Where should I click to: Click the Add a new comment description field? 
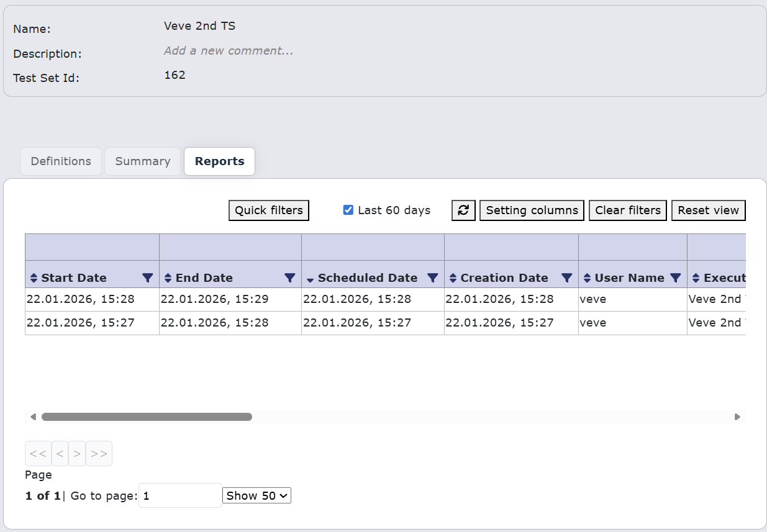click(229, 51)
